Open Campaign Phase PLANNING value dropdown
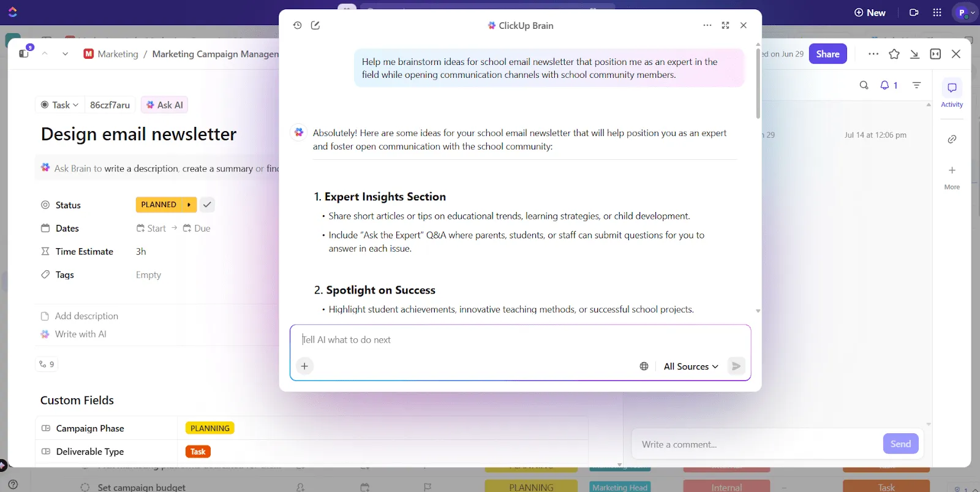This screenshot has height=492, width=980. click(210, 428)
